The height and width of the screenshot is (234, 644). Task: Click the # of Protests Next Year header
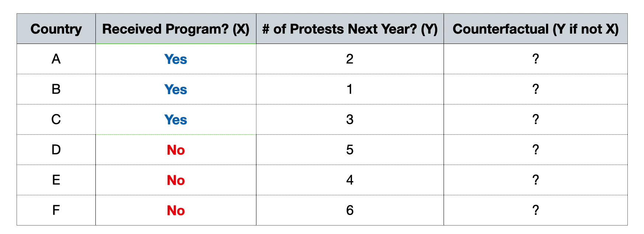pos(350,29)
